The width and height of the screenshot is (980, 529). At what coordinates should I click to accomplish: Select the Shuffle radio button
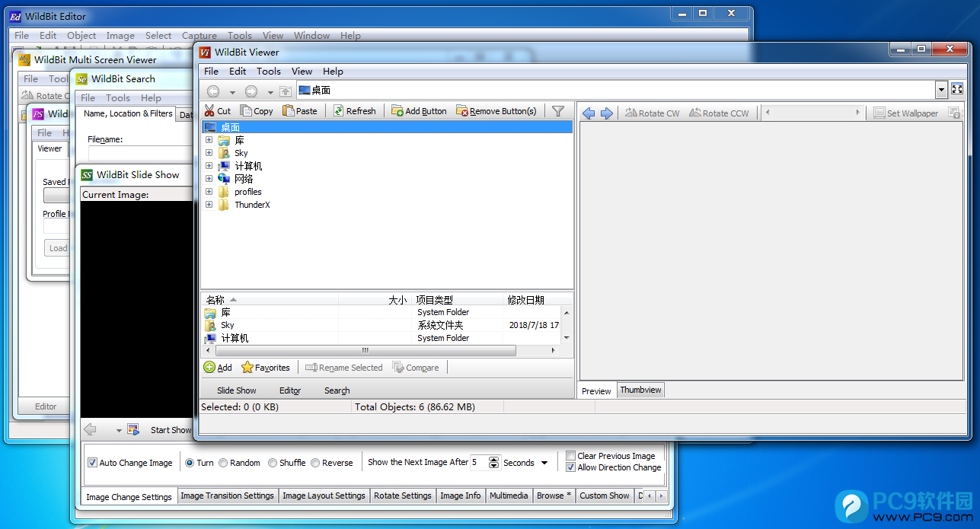273,463
